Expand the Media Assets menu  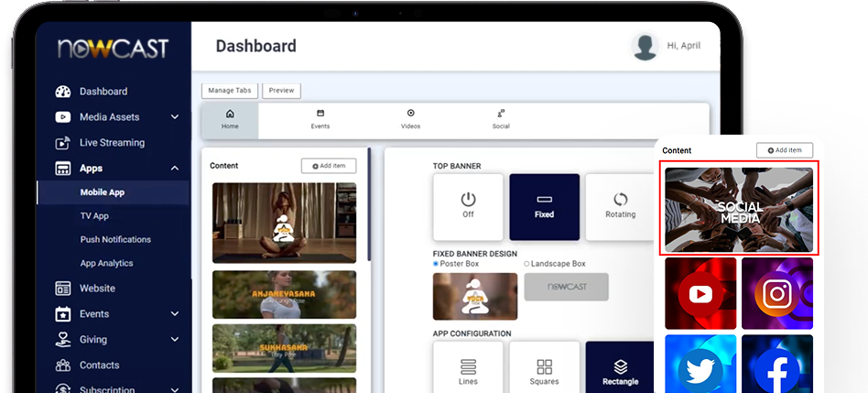pos(174,117)
